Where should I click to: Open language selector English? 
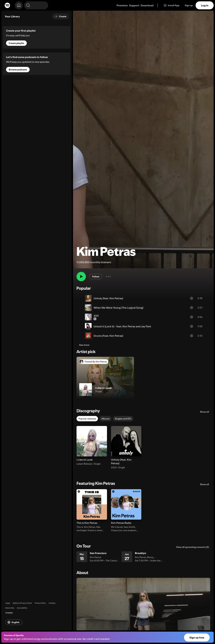[x=14, y=622]
